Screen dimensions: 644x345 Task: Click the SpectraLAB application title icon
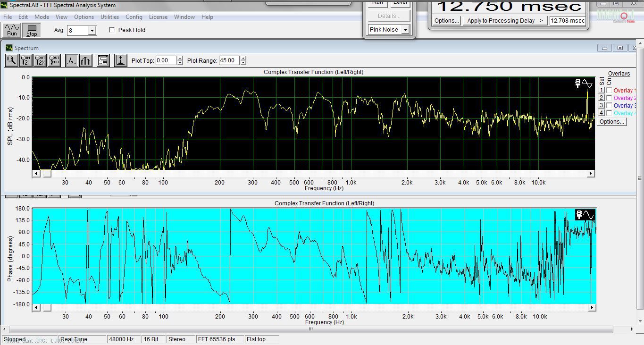click(5, 5)
